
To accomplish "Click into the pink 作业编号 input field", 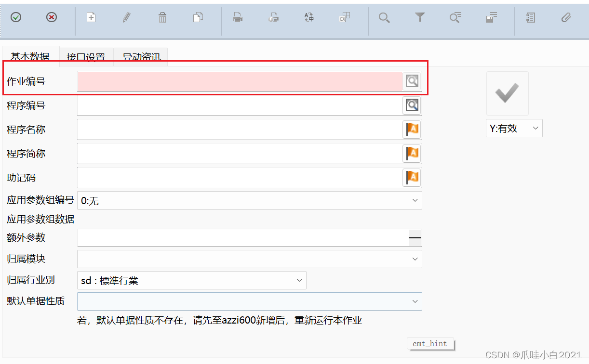I will pos(240,81).
